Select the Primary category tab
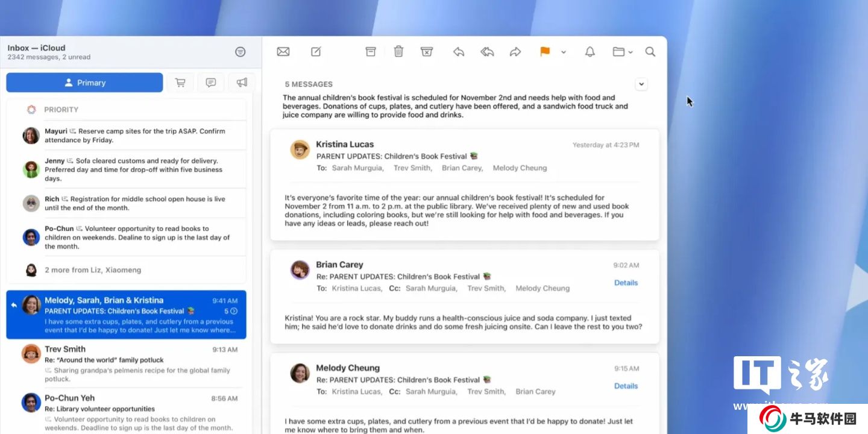The width and height of the screenshot is (868, 434). click(84, 83)
